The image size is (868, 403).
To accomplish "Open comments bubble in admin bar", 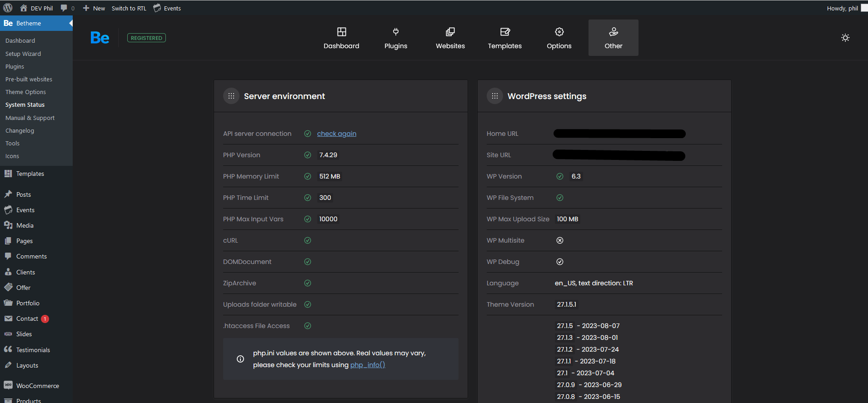I will coord(67,8).
